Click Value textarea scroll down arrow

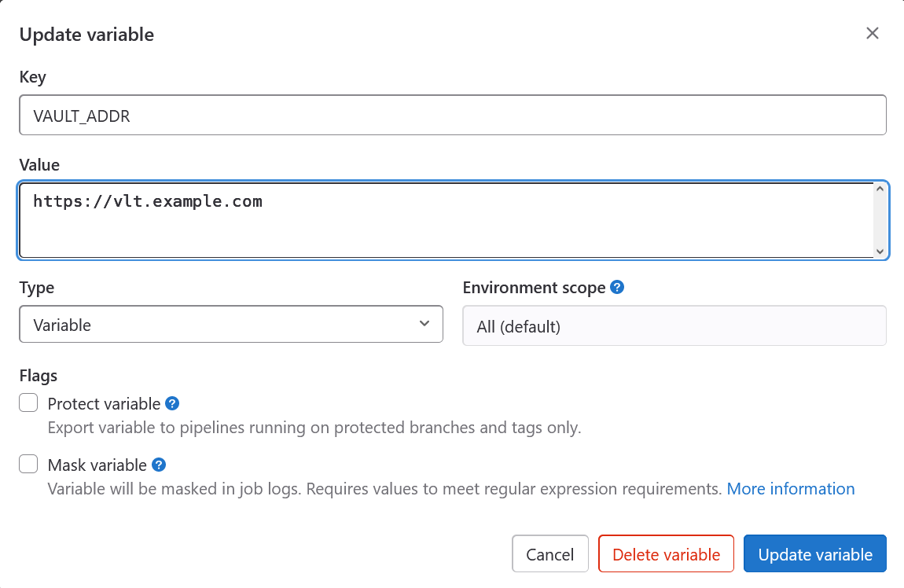coord(880,251)
